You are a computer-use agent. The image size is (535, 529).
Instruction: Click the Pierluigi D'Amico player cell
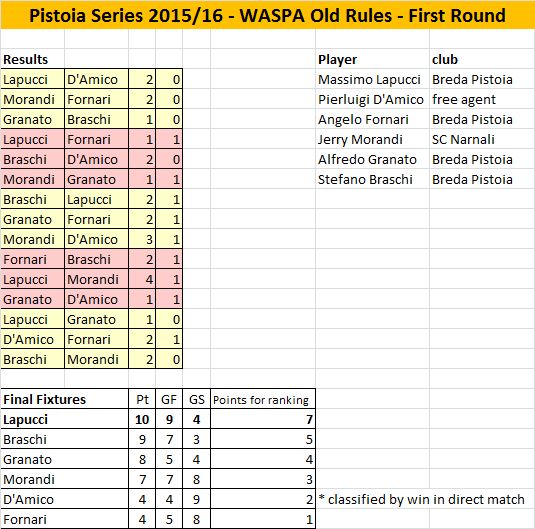[x=372, y=100]
